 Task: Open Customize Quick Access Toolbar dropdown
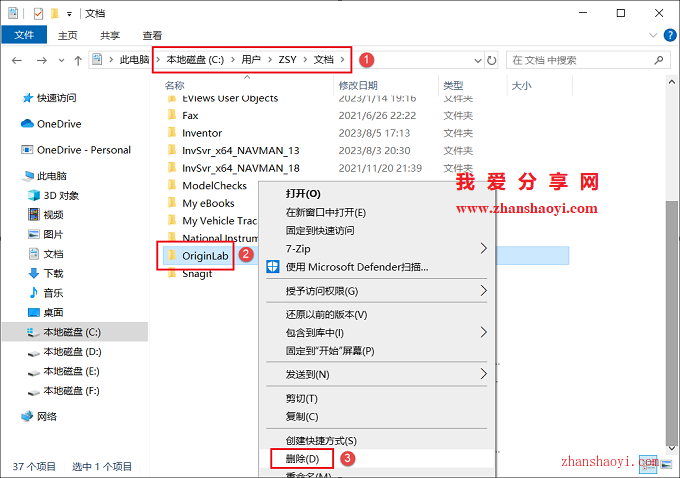tap(69, 14)
